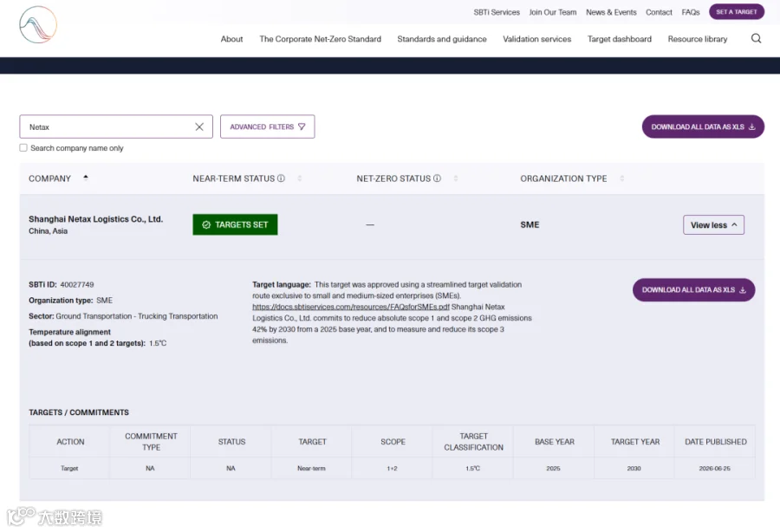Viewport: 780px width, 532px height.
Task: Open Join Our Team link
Action: coord(553,12)
